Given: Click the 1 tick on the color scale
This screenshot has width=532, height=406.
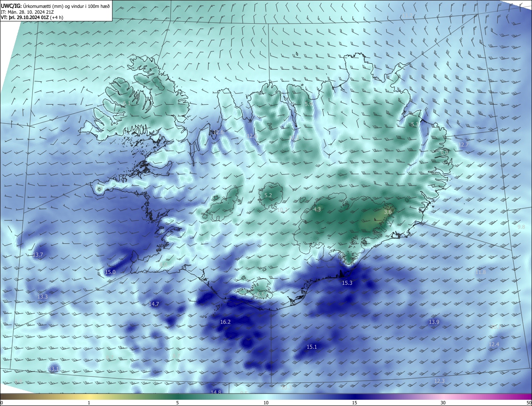Looking at the screenshot, I should tap(89, 403).
